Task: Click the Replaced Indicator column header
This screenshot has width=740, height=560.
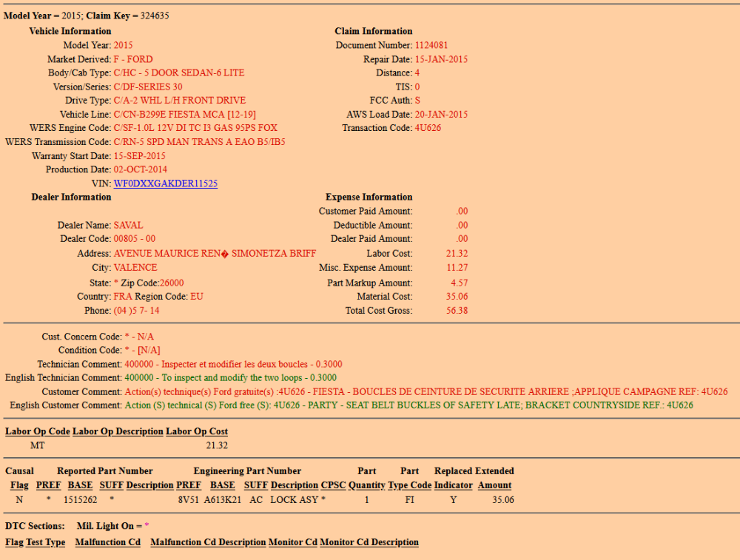Action: coord(454,485)
